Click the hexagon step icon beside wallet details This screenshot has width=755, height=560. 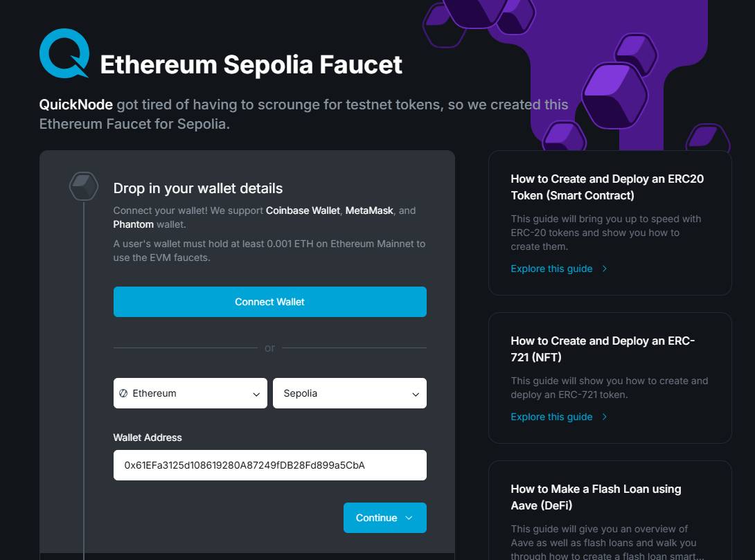point(84,186)
